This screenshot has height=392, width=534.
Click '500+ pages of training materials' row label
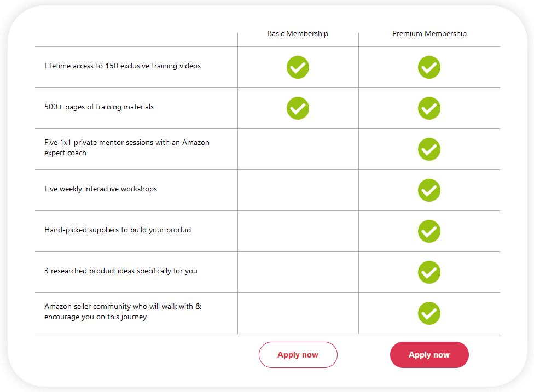(x=99, y=107)
